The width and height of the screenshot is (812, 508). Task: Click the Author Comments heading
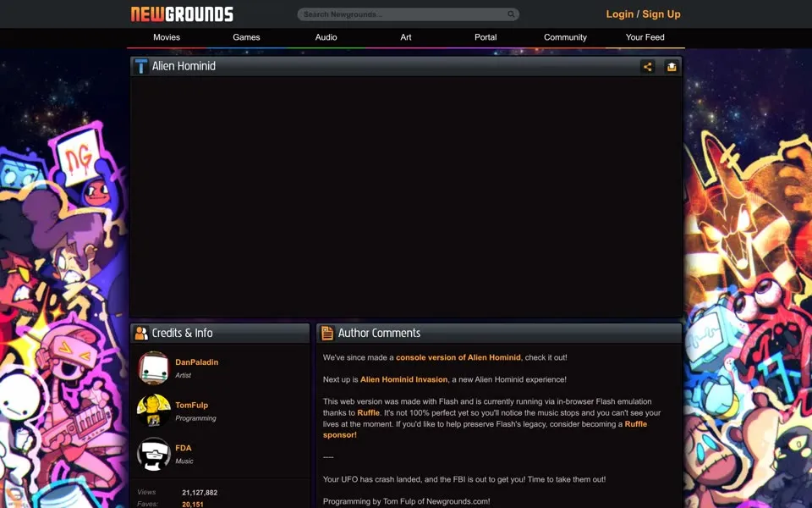coord(379,333)
